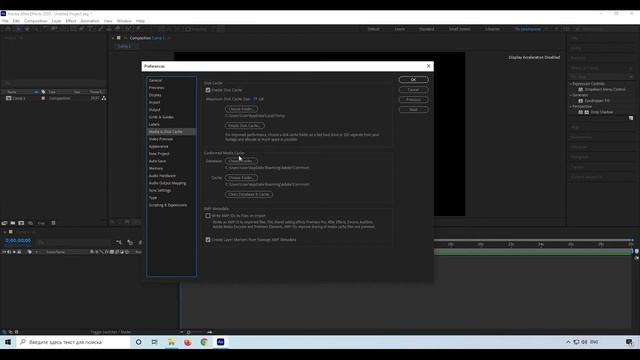Switch to the Standard workspace
Screen dimensions: 640x360
pos(427,29)
